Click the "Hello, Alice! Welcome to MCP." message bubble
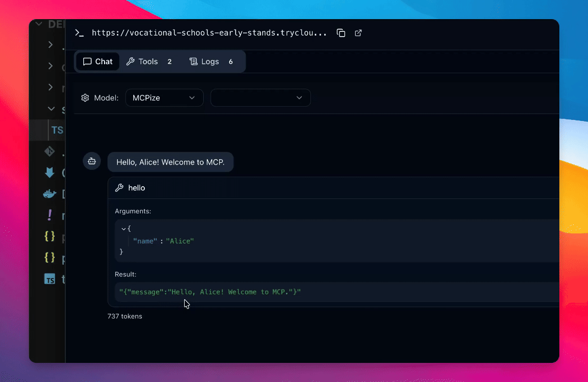The height and width of the screenshot is (382, 588). (170, 162)
